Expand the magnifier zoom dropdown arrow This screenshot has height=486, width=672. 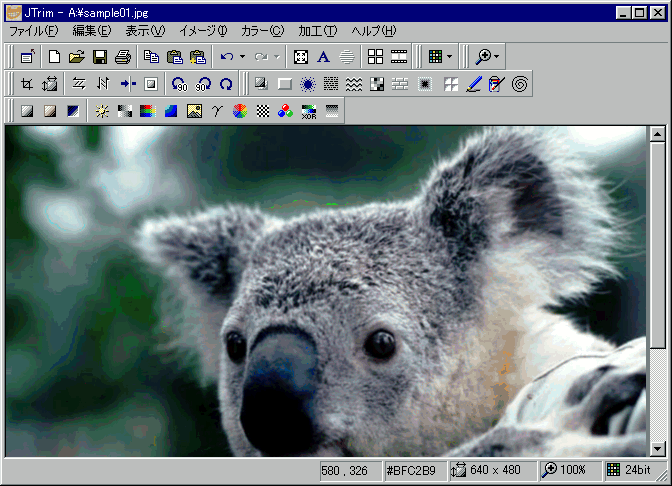pos(496,57)
